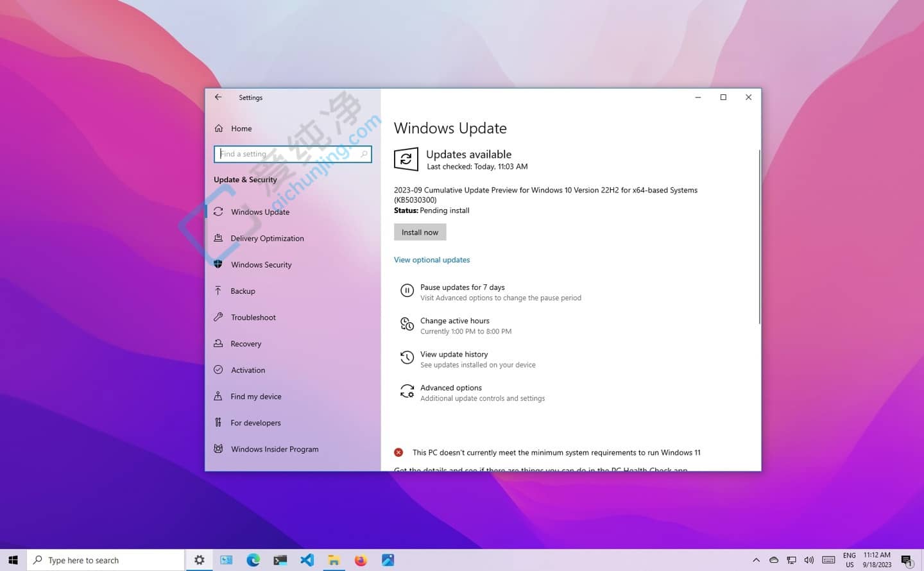Click the Settings window vertical scrollbar
Viewport: 924px width, 571px height.
click(x=759, y=236)
